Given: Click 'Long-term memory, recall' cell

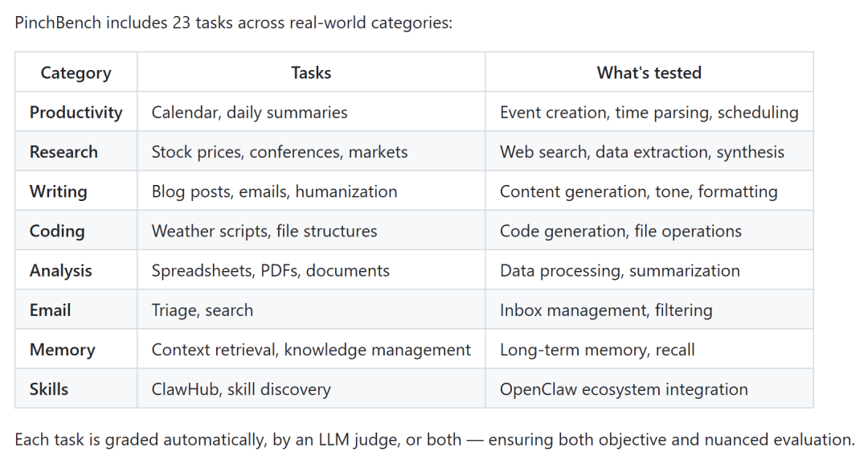Looking at the screenshot, I should [x=597, y=350].
